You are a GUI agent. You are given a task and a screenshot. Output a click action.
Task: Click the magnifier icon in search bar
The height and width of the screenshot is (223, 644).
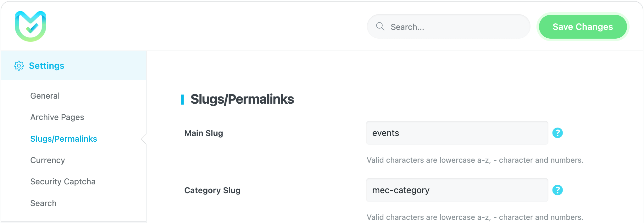point(380,26)
